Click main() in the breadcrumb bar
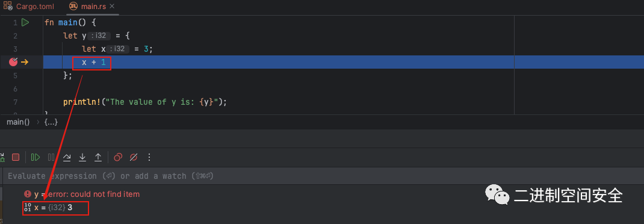644x224 pixels. pos(18,122)
